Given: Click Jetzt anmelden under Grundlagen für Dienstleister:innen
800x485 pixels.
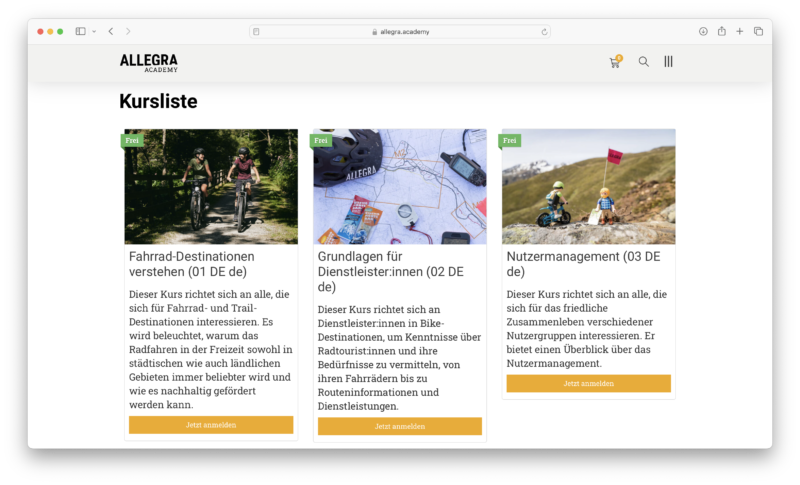Looking at the screenshot, I should 399,426.
